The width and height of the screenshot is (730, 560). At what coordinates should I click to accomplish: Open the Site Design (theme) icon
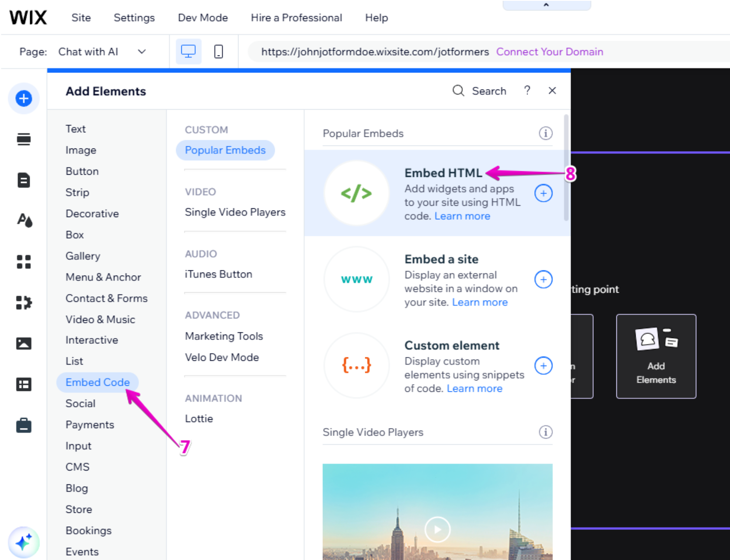pyautogui.click(x=24, y=221)
